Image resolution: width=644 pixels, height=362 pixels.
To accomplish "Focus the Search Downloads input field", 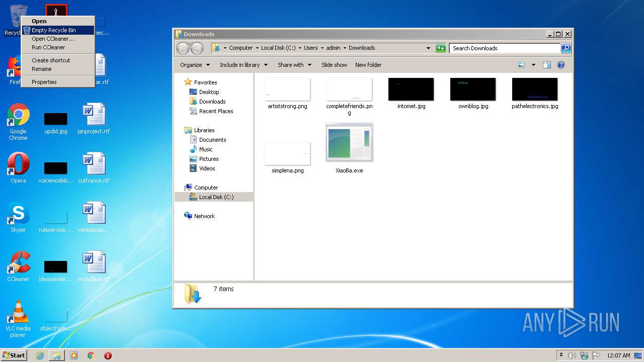I will click(x=505, y=48).
